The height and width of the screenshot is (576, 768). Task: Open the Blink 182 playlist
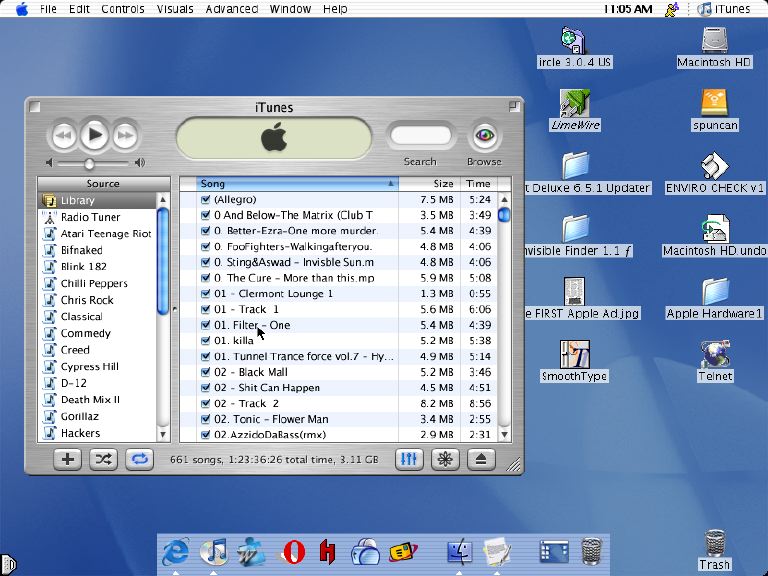pos(97,267)
